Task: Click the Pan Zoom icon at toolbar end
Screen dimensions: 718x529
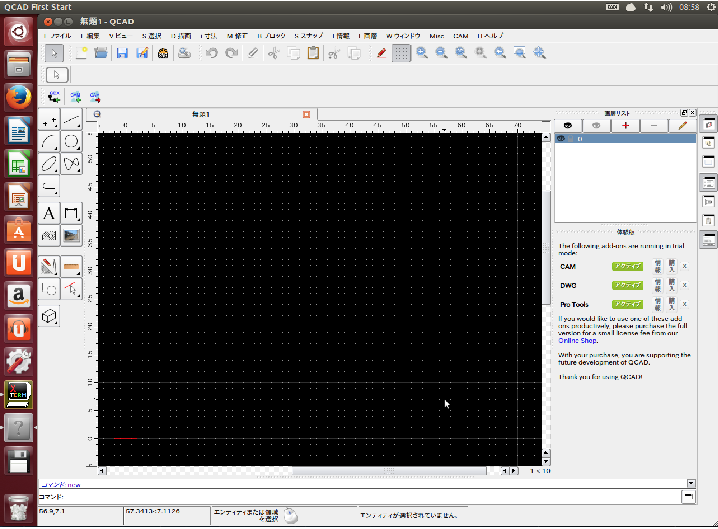Action: click(x=539, y=53)
